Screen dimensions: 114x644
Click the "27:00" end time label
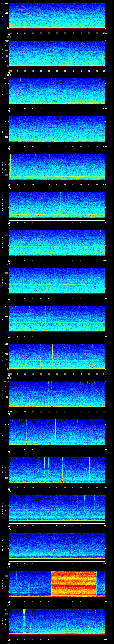105,487
